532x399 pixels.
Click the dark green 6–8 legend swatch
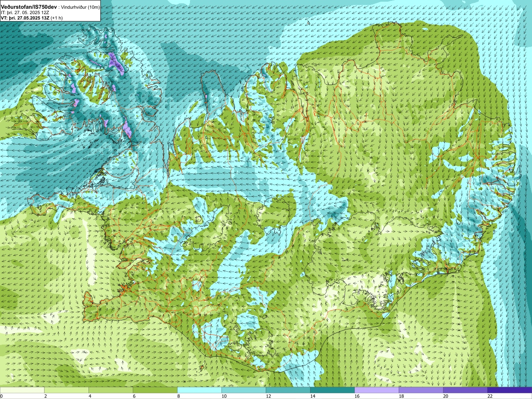(155, 390)
